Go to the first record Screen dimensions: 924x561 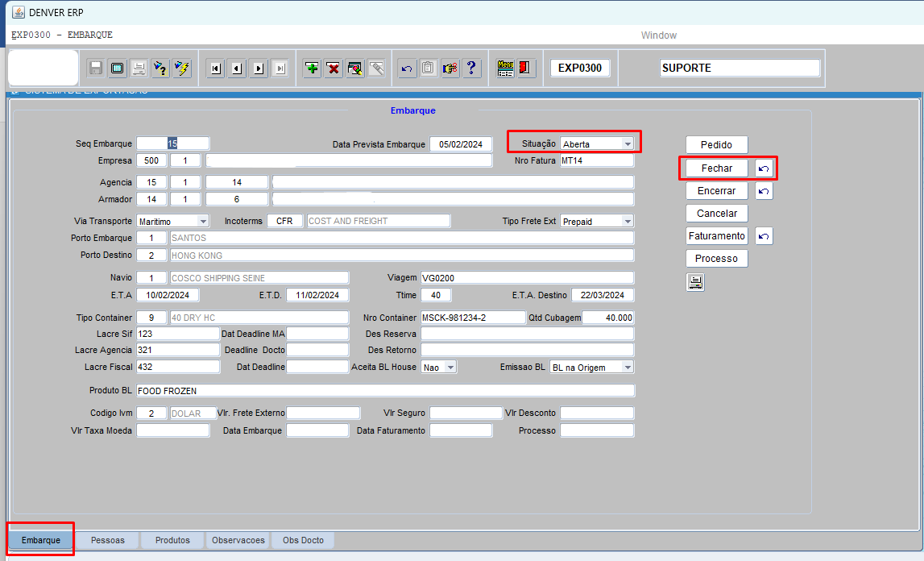(x=215, y=69)
